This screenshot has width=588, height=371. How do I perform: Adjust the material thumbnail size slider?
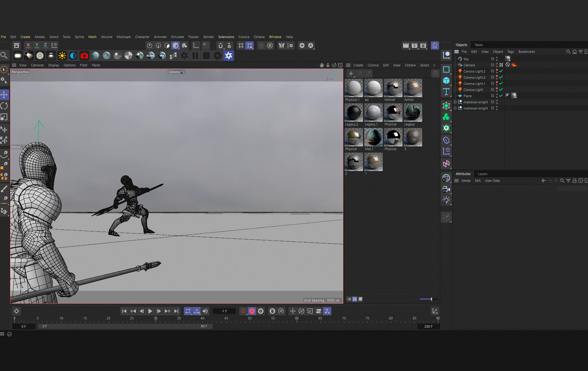tap(431, 299)
